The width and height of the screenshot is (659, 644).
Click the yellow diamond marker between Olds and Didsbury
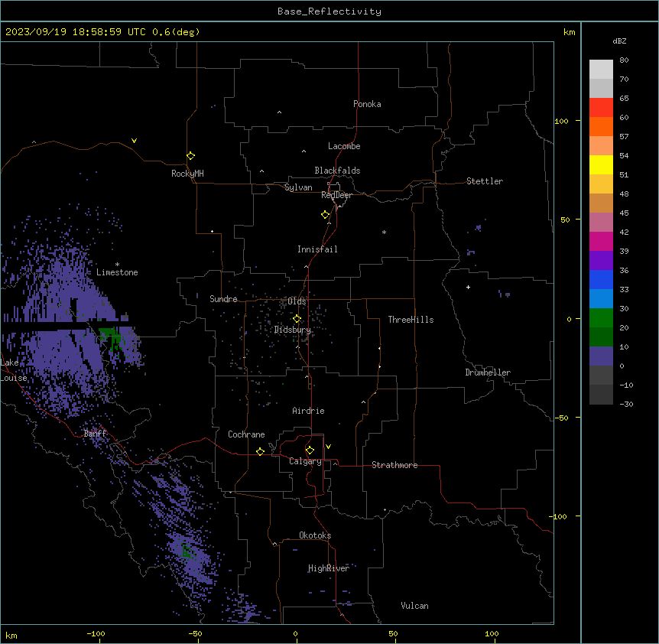click(297, 319)
